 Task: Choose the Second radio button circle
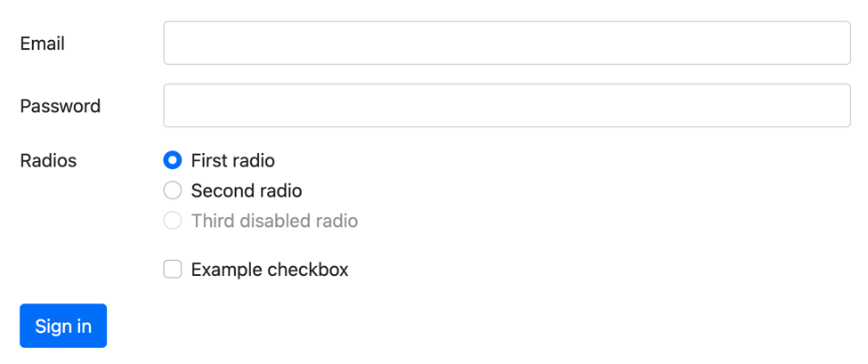[173, 190]
